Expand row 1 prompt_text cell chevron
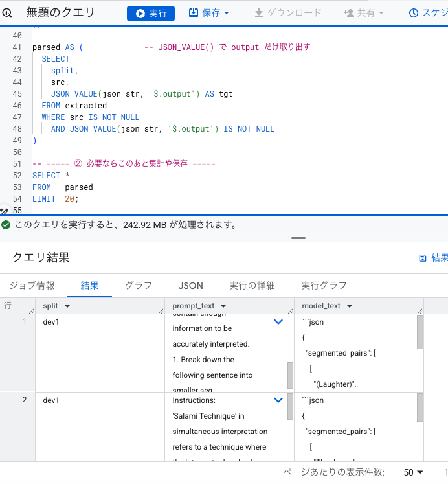 coord(278,321)
